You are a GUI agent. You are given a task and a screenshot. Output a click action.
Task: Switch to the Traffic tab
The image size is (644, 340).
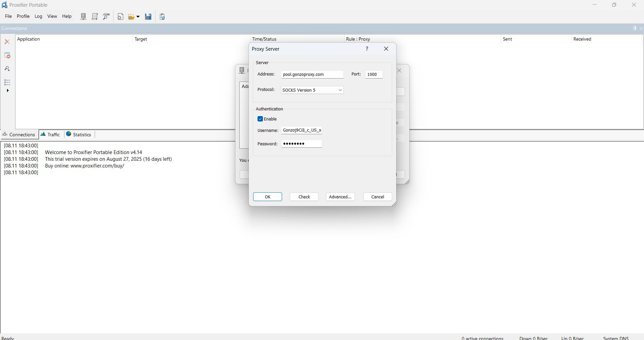[x=50, y=135]
